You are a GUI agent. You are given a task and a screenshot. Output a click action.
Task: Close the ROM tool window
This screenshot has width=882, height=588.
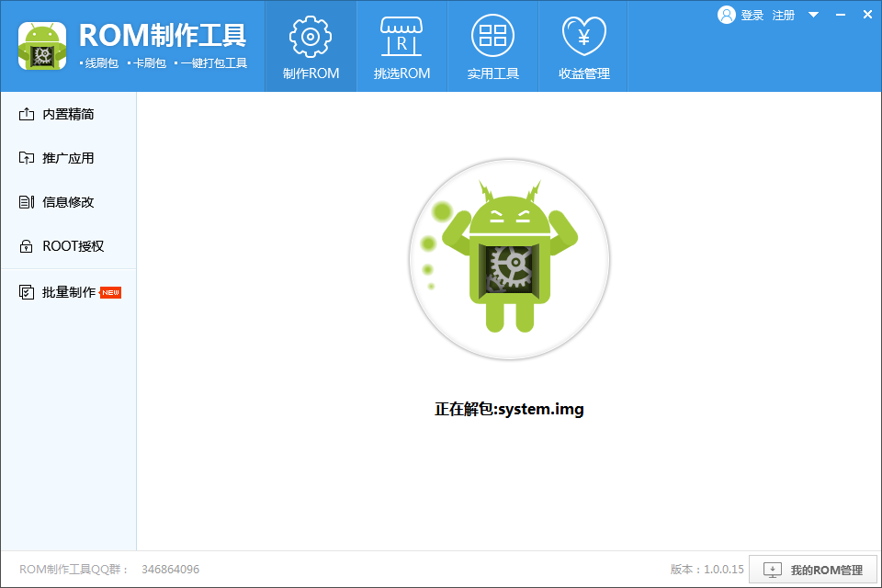867,16
